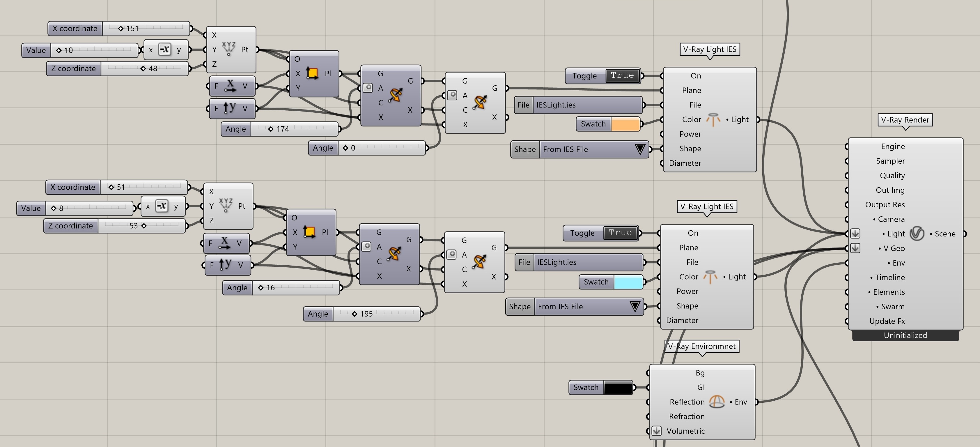Click the cyan Swatch of the bottom light

(x=628, y=282)
